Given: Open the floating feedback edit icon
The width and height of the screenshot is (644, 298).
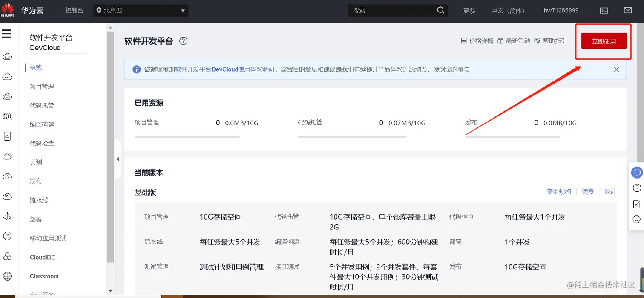Looking at the screenshot, I should point(637,204).
